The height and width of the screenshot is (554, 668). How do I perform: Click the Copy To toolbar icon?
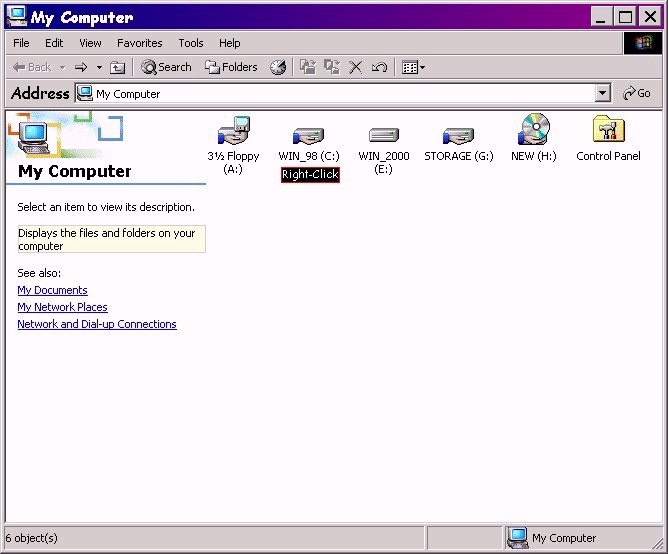tap(332, 67)
